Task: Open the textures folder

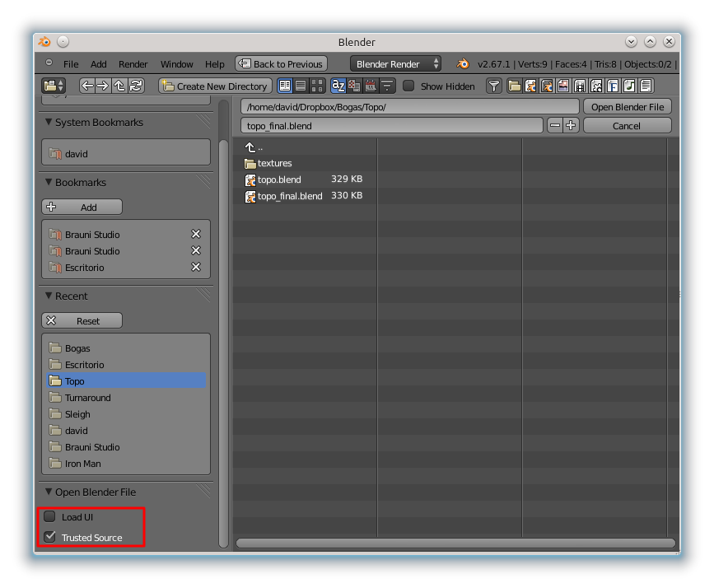Action: (x=268, y=163)
